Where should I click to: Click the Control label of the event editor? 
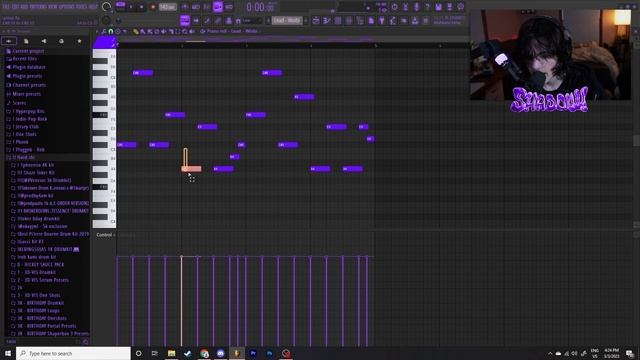pyautogui.click(x=104, y=235)
